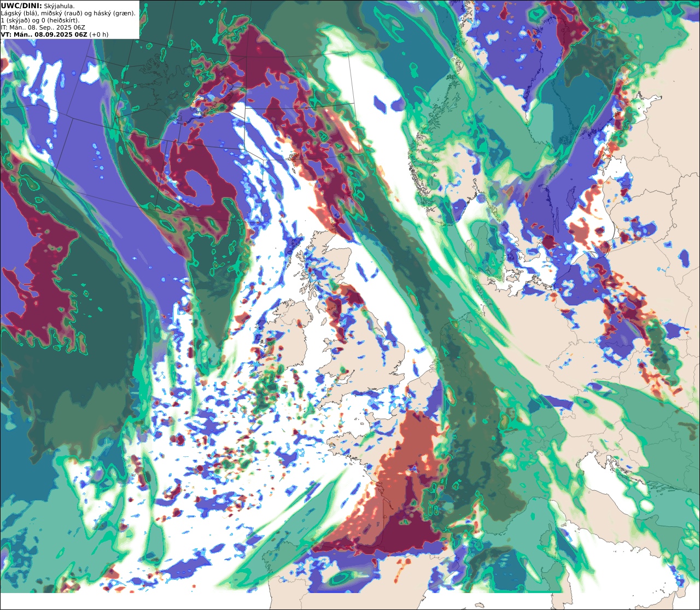700x610 pixels.
Task: Click the "UWC/DINI: Skýjahula." title text
Action: 38,5
